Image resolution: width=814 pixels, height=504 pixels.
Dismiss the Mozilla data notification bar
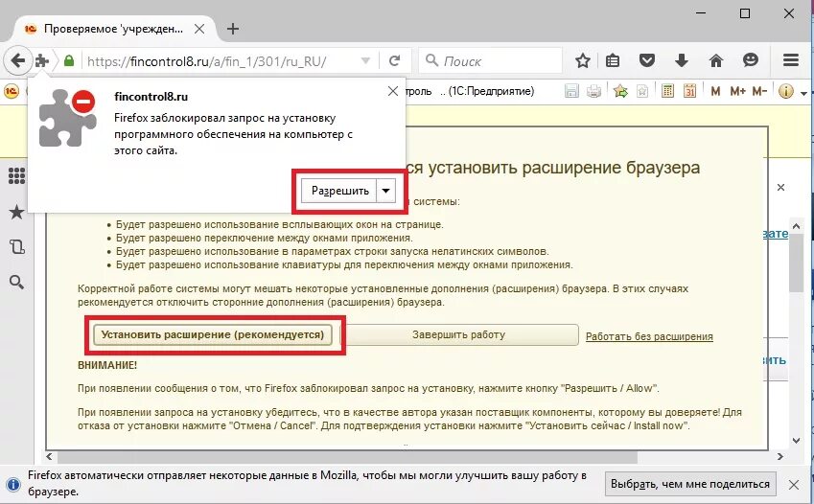[x=794, y=485]
